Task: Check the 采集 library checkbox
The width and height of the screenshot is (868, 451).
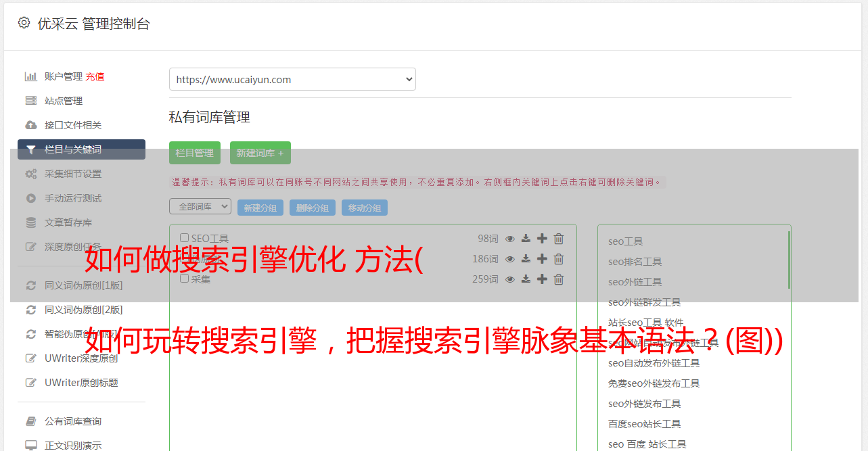Action: [x=185, y=278]
